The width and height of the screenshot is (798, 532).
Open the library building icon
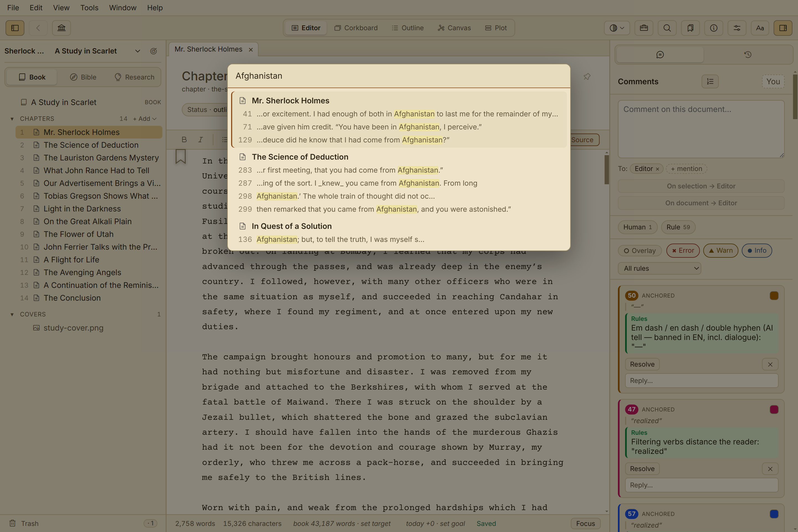point(62,28)
